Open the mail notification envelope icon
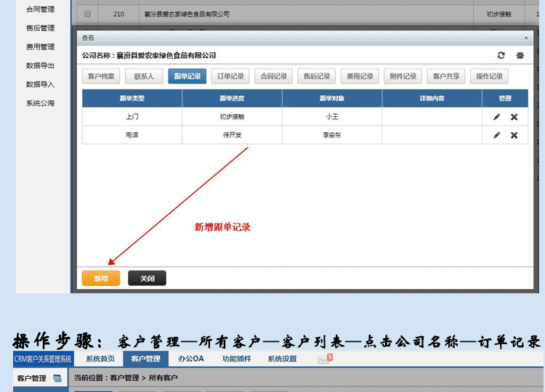The image size is (545, 392). [x=325, y=359]
